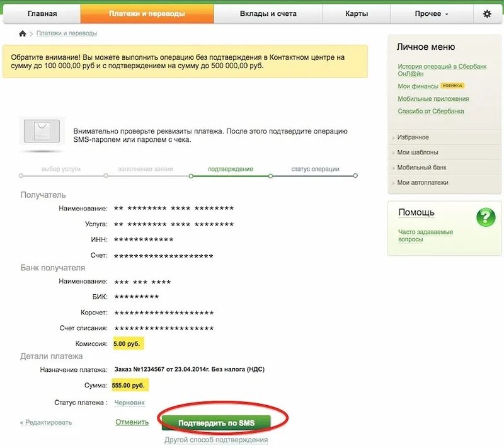The image size is (504, 448).
Task: Click the yellow Обратите внимание notice
Action: 185,61
